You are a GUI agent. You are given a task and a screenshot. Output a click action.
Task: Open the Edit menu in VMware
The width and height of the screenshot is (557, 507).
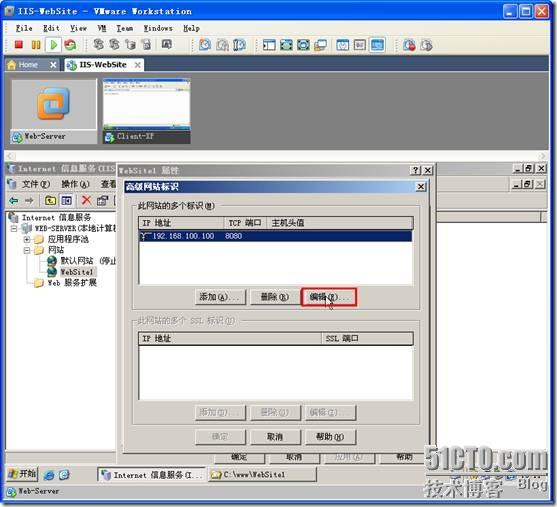pos(51,28)
